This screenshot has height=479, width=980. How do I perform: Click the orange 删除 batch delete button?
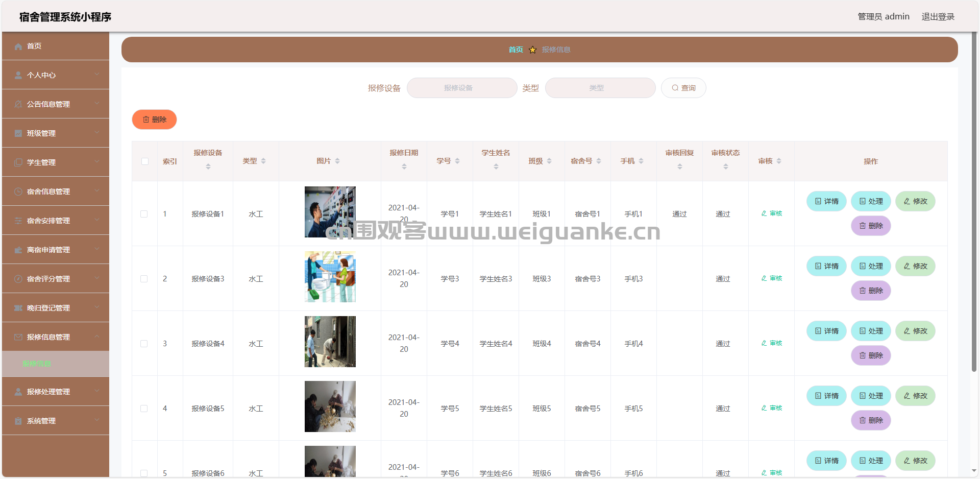tap(154, 119)
